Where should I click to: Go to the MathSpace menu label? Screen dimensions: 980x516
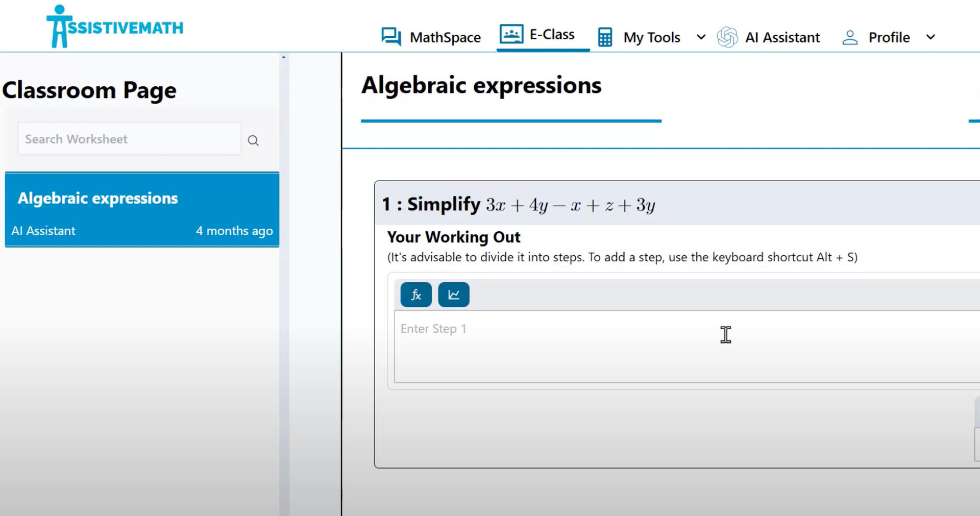click(x=445, y=37)
